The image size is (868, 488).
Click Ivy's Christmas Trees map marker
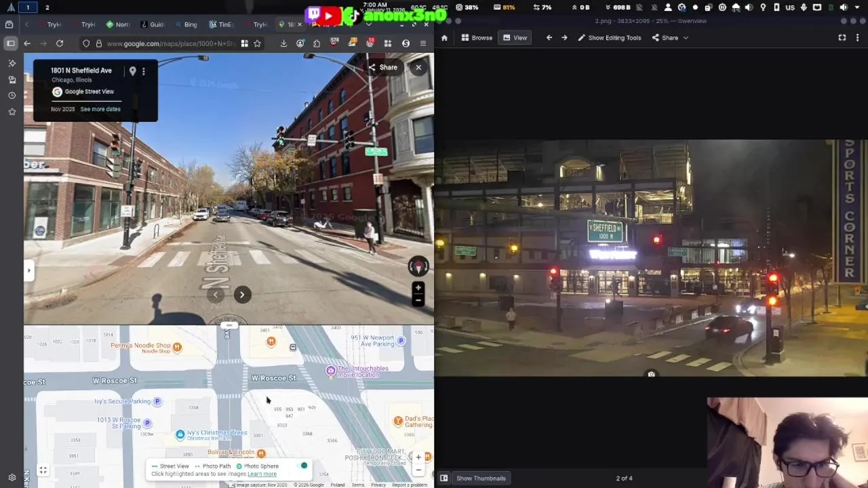coord(180,434)
